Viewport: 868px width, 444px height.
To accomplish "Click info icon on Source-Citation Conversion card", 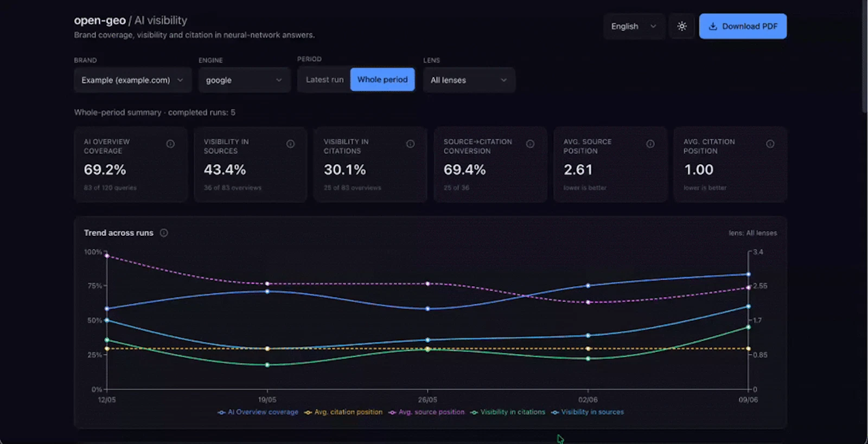I will pyautogui.click(x=530, y=144).
